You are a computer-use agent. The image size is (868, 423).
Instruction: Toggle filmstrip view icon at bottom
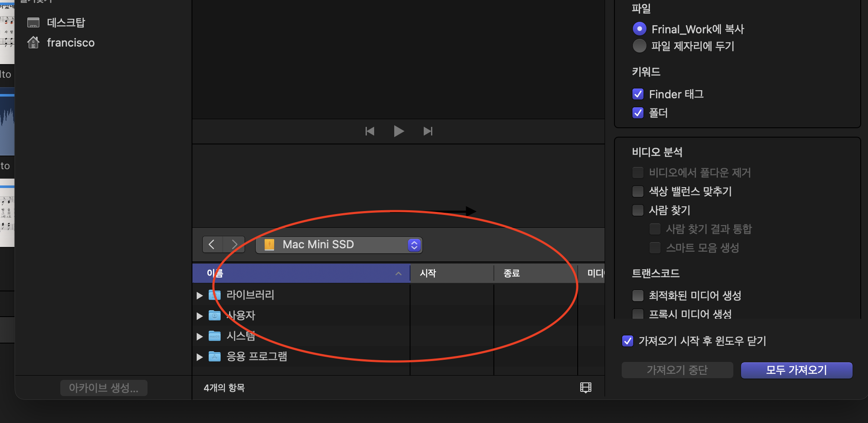pos(585,388)
